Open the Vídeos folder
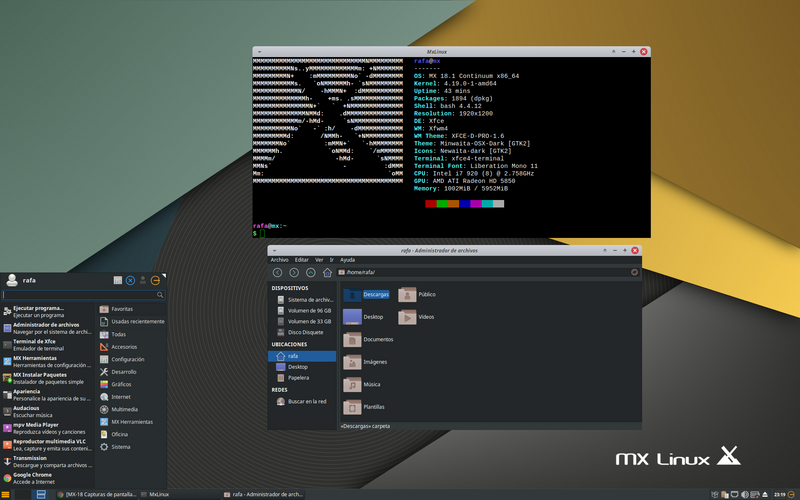The image size is (800, 500). 416,317
